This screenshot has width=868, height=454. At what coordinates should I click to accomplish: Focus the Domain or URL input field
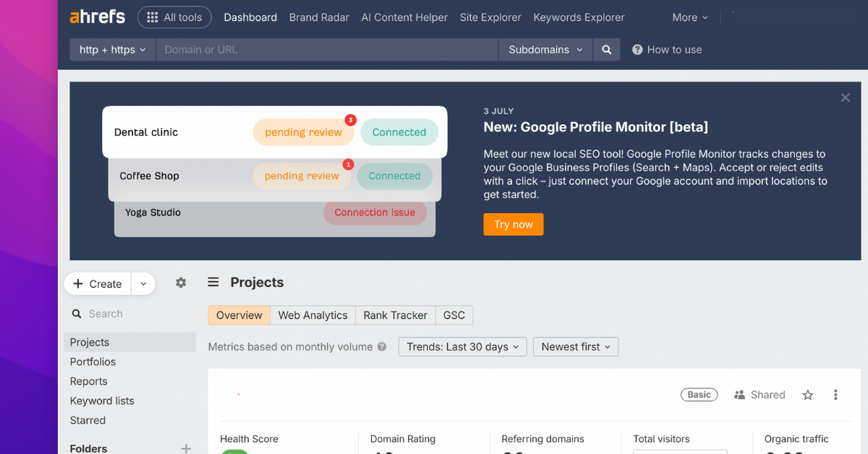(327, 50)
